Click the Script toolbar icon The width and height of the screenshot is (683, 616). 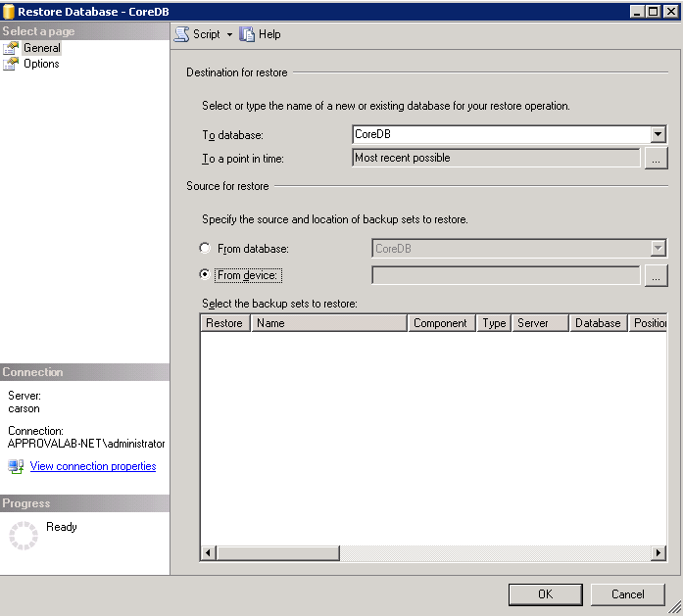tap(181, 34)
